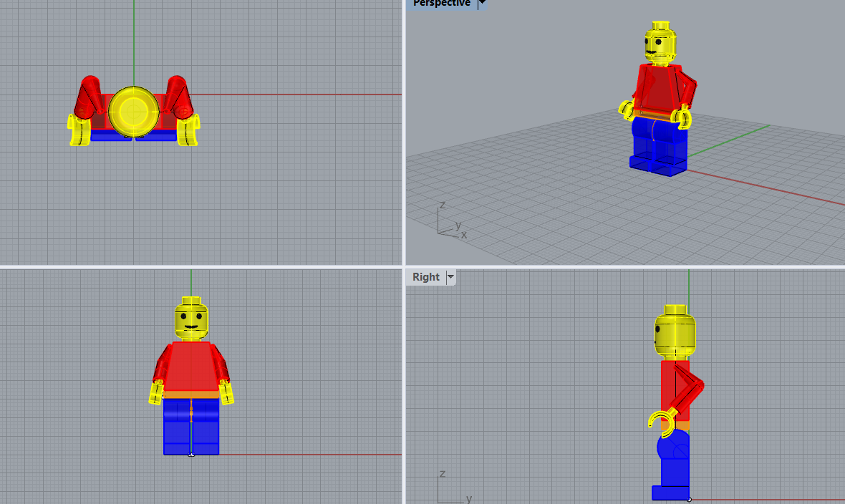
Task: Select the yellow hook hand in the Right viewport
Action: coord(661,423)
